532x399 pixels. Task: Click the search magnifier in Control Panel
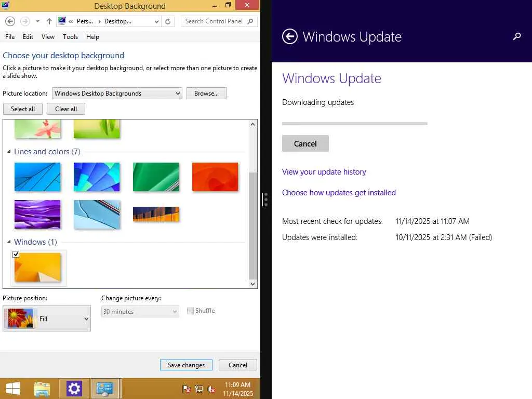[250, 21]
